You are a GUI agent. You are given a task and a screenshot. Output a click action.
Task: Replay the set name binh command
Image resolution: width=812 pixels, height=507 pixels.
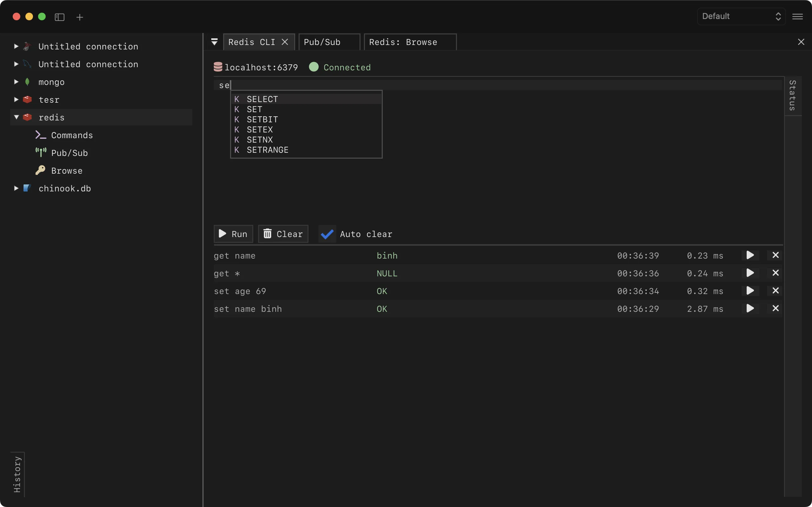click(750, 308)
